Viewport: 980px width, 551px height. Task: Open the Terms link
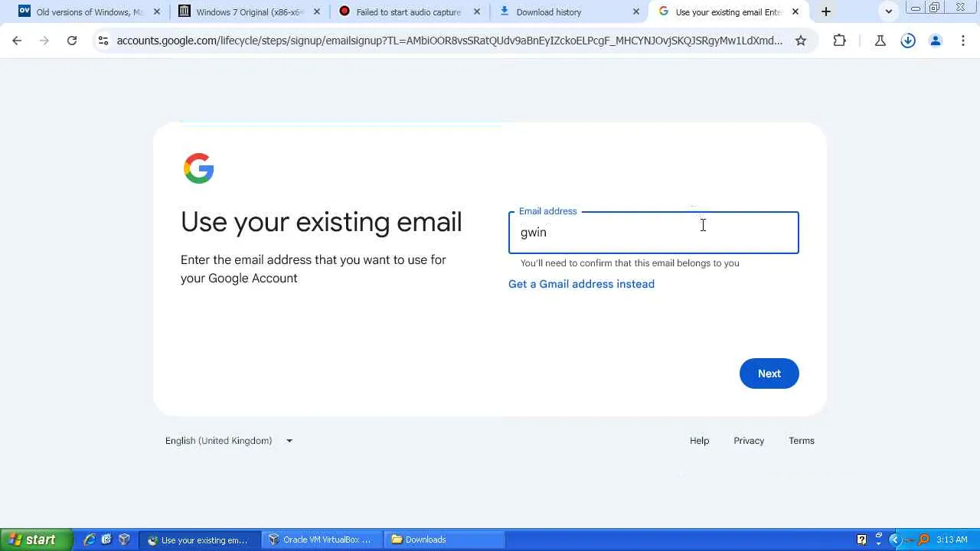tap(802, 441)
